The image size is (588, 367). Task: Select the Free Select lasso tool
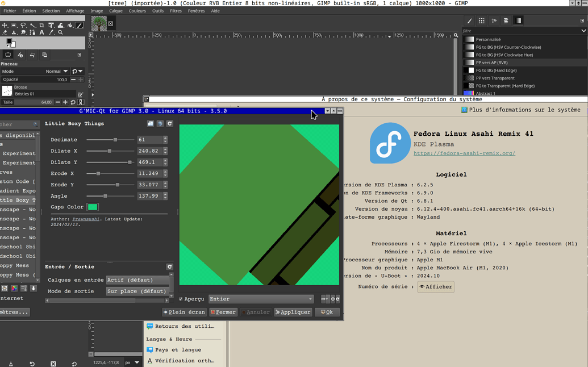(x=23, y=26)
